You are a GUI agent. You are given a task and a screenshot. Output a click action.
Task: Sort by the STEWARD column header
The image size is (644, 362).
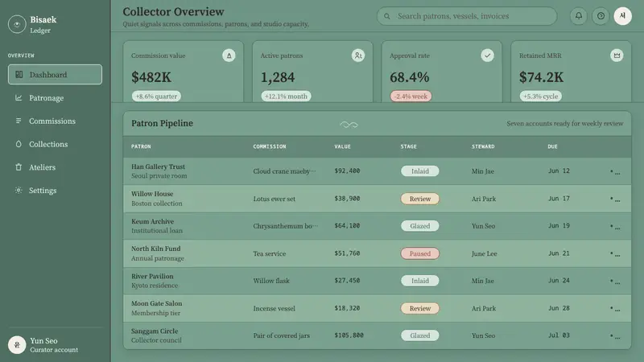[x=483, y=146]
